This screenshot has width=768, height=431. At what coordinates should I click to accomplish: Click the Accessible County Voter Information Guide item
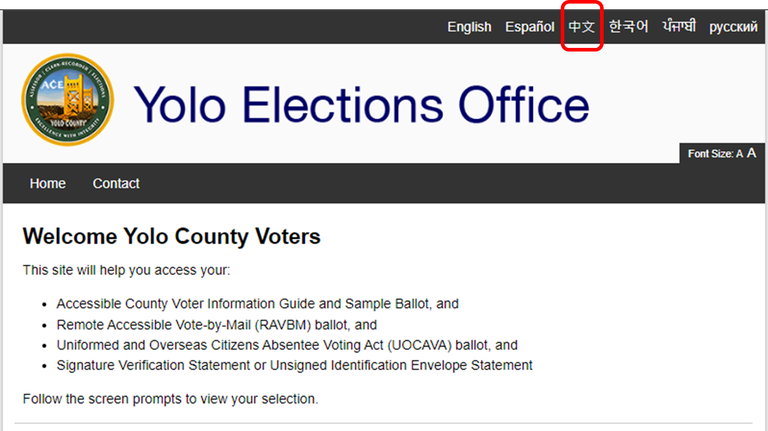(257, 303)
